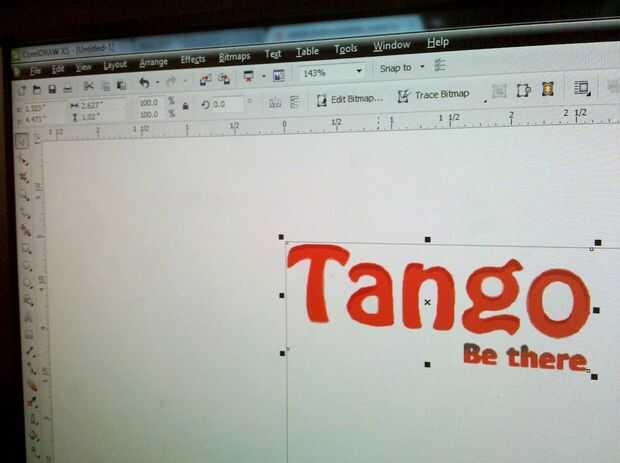Click the Bitmap color mask icon

click(x=548, y=89)
